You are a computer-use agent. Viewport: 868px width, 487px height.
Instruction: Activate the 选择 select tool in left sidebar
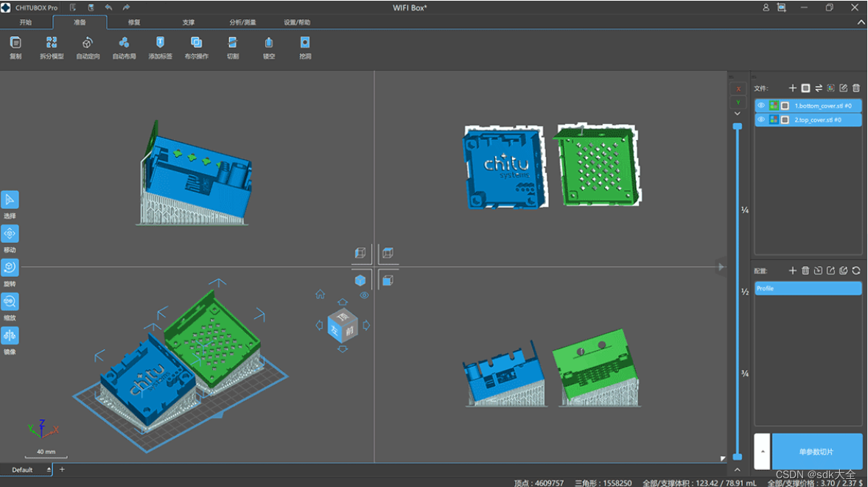(x=10, y=200)
